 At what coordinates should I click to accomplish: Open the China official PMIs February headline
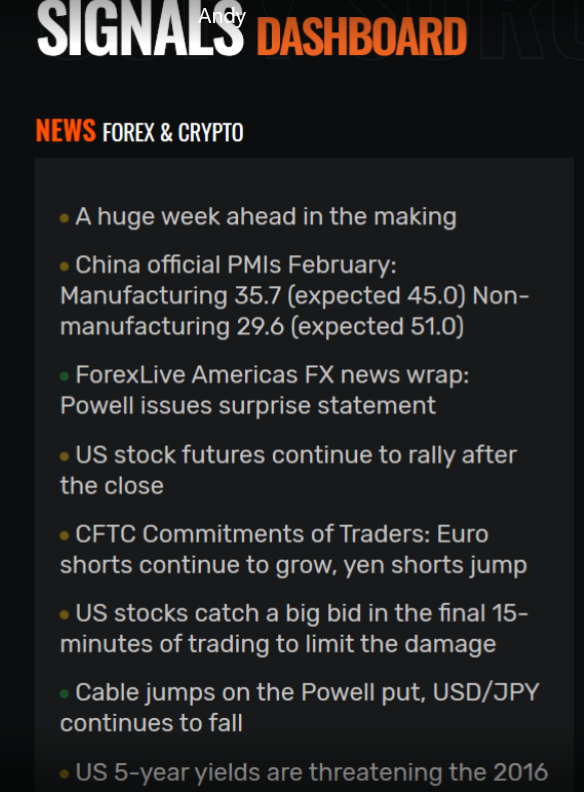[295, 295]
